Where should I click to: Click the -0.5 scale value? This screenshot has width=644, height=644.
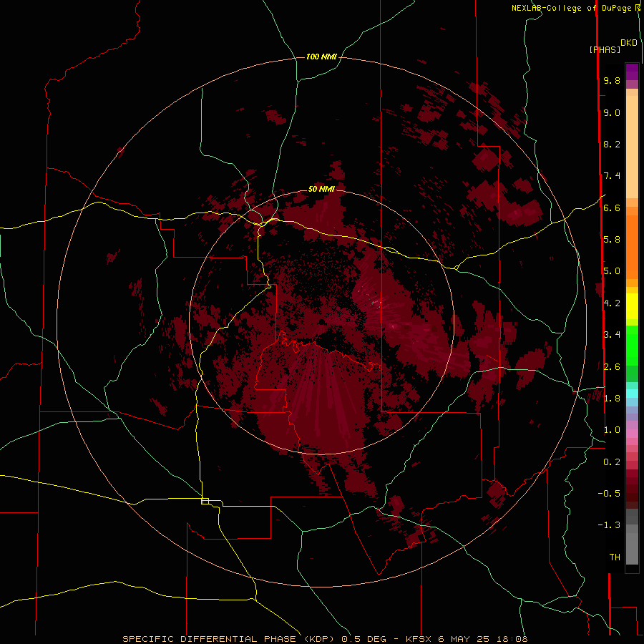(609, 494)
